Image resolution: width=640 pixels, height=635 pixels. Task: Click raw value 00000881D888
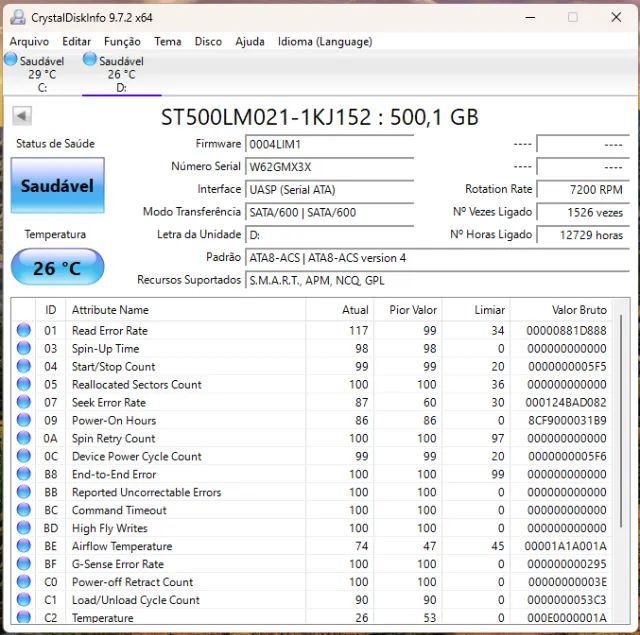566,331
